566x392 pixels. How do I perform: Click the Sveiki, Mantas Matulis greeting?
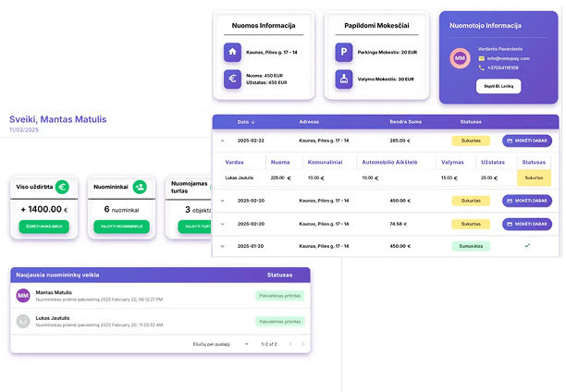57,119
